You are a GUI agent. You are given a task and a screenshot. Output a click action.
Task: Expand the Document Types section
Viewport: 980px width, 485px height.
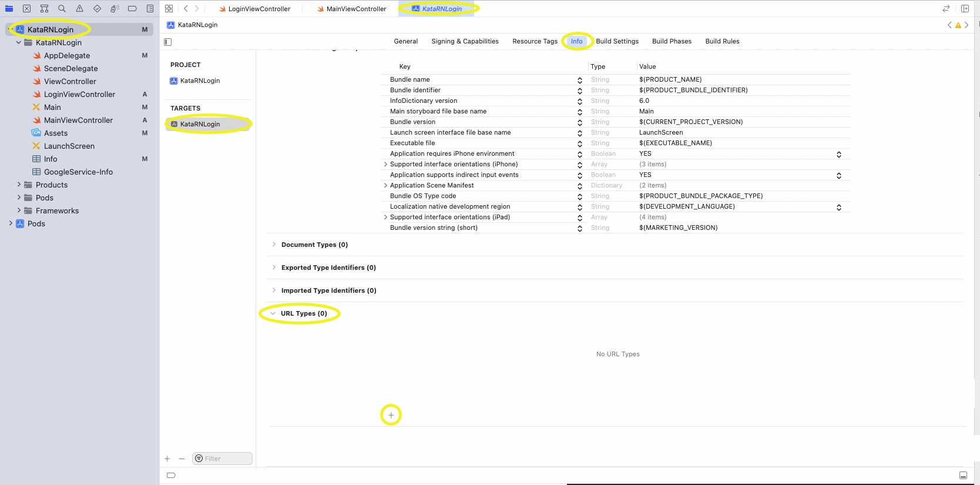pyautogui.click(x=274, y=245)
